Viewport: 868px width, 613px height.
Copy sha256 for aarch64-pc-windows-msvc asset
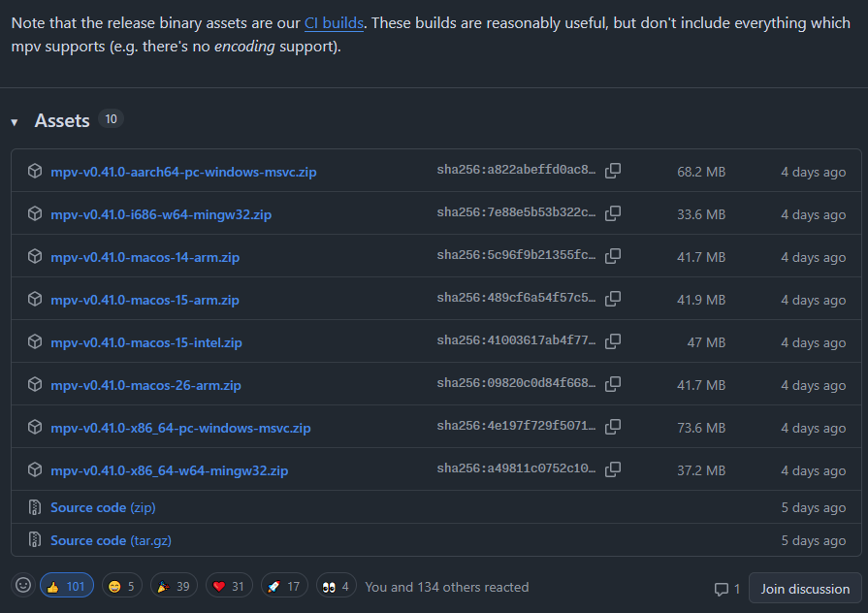[613, 171]
